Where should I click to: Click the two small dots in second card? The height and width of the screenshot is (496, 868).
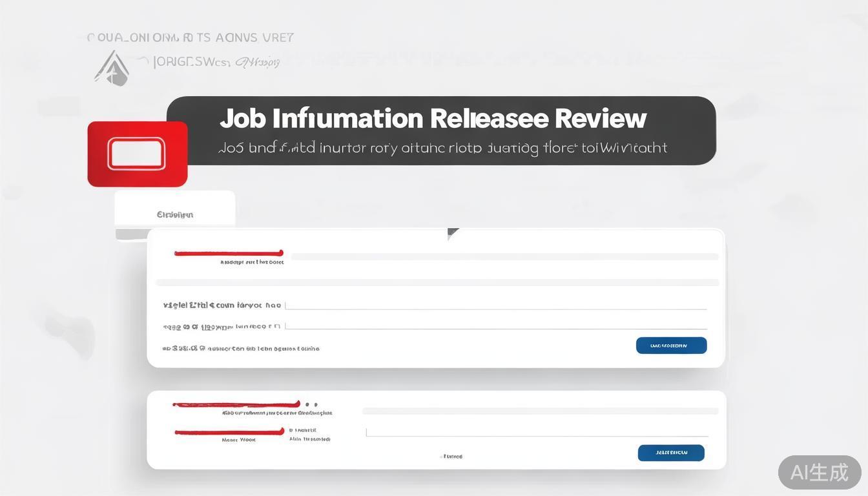pos(311,405)
